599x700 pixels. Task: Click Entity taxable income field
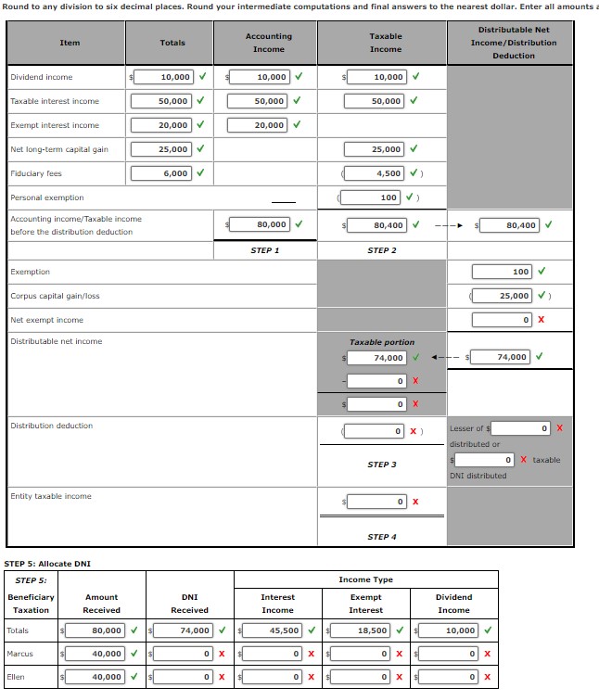click(376, 502)
